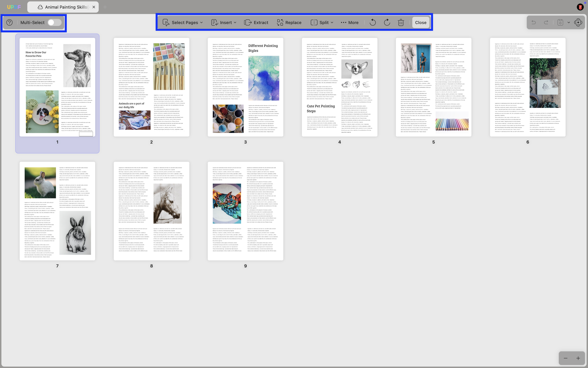
Task: Click the help question mark icon
Action: 9,22
